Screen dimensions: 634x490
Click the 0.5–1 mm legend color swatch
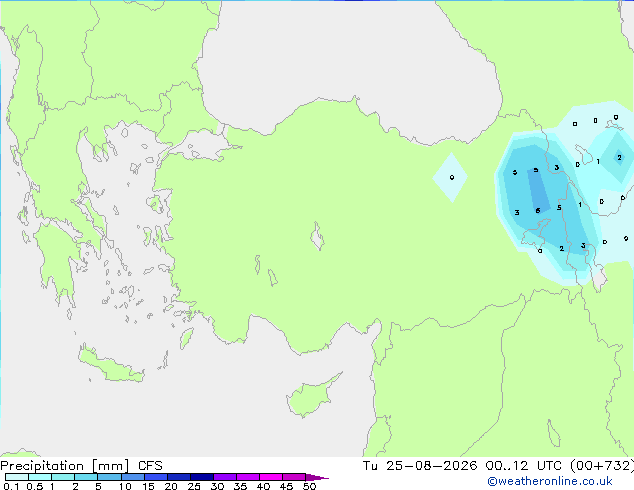(x=40, y=477)
